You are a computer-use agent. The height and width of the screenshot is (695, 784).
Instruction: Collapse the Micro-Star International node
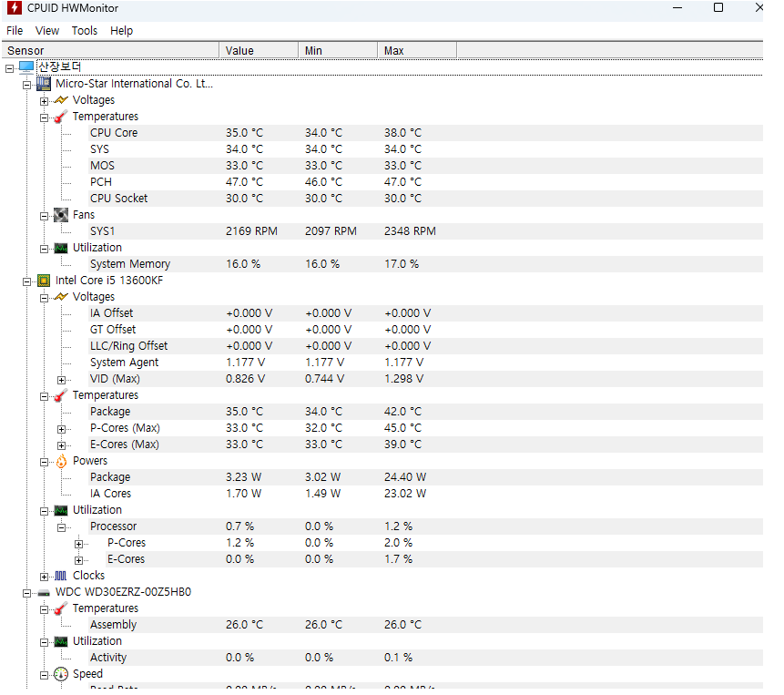pyautogui.click(x=27, y=85)
